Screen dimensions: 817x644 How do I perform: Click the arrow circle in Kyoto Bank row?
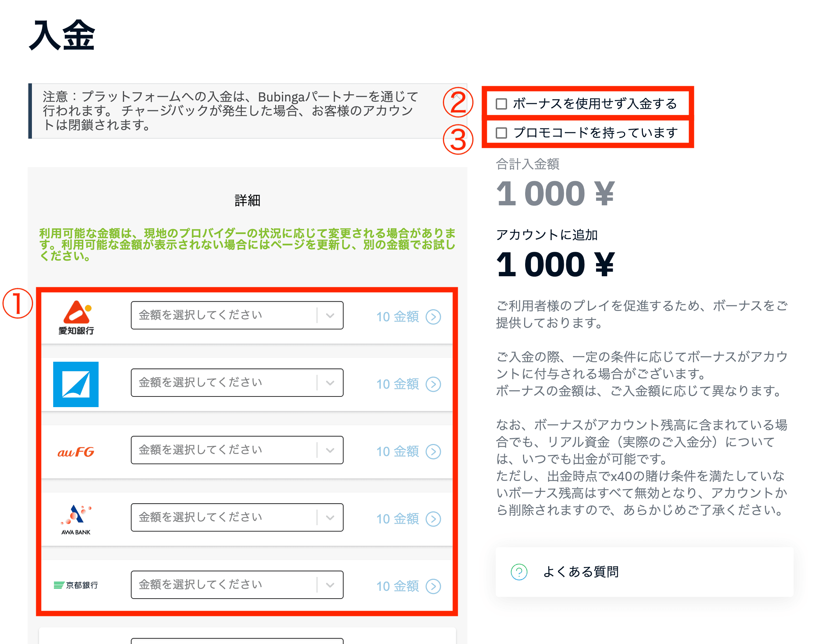coord(433,586)
